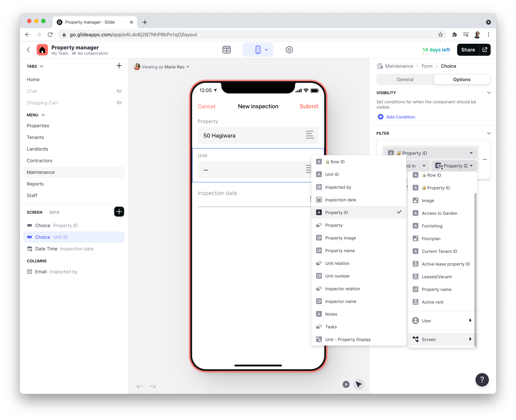Toggle visibility of Shopping Cart tab
516x420 pixels.
click(119, 103)
